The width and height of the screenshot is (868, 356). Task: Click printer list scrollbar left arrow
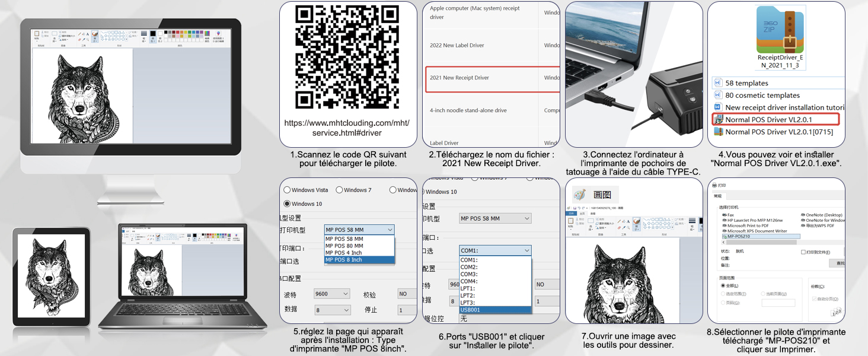point(724,242)
